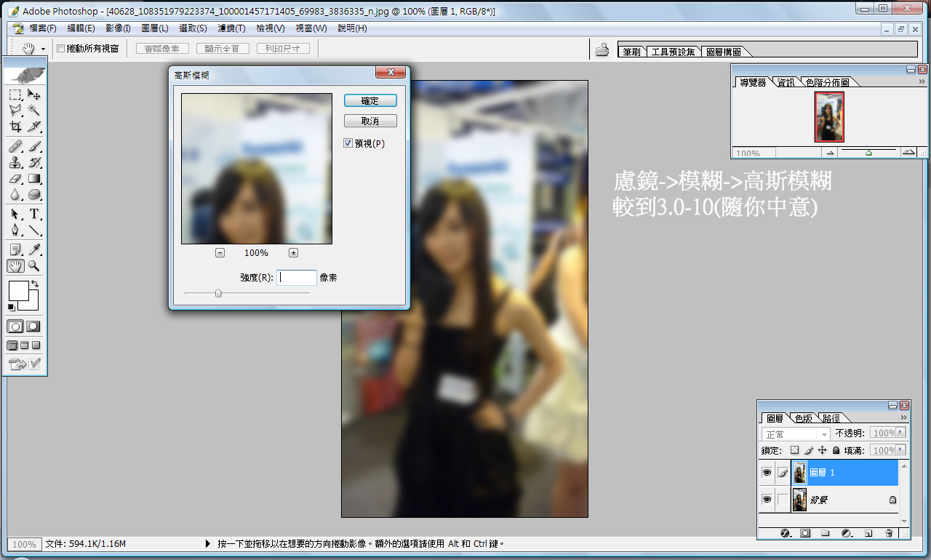
Task: Open the 正常 blend mode dropdown
Action: point(795,433)
